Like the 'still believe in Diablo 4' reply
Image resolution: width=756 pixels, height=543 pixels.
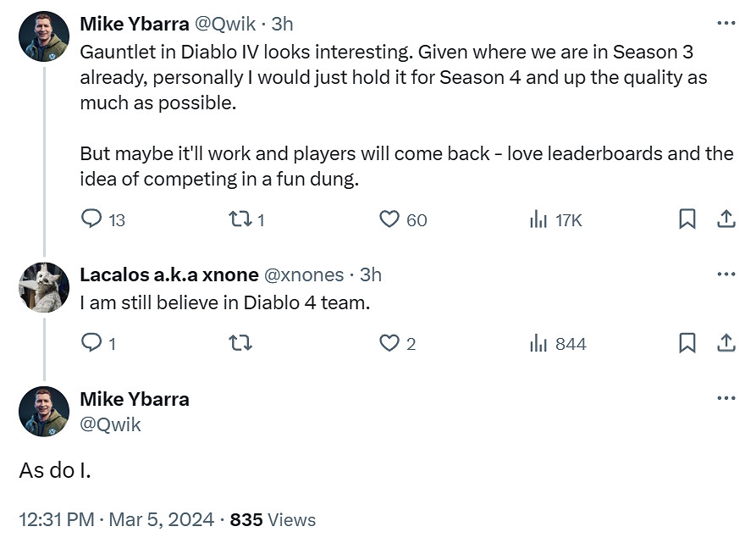(x=389, y=343)
